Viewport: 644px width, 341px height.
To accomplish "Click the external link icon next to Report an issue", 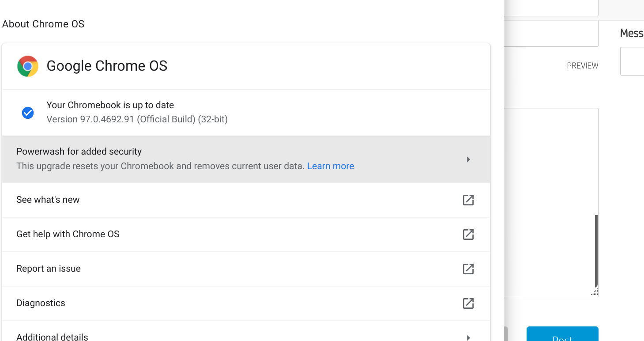I will pyautogui.click(x=468, y=269).
